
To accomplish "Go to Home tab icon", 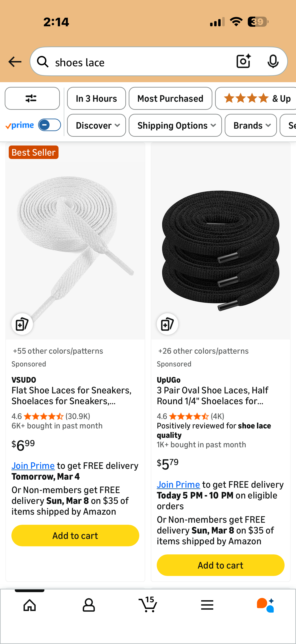I will tap(29, 605).
